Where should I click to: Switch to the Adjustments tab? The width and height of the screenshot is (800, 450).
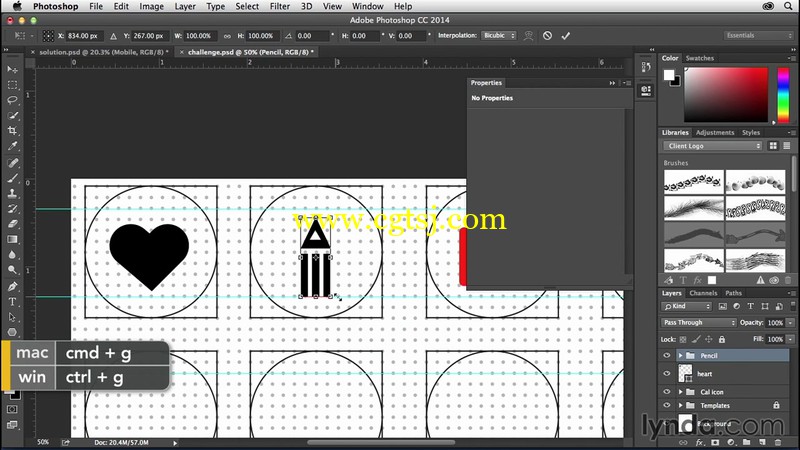click(715, 132)
